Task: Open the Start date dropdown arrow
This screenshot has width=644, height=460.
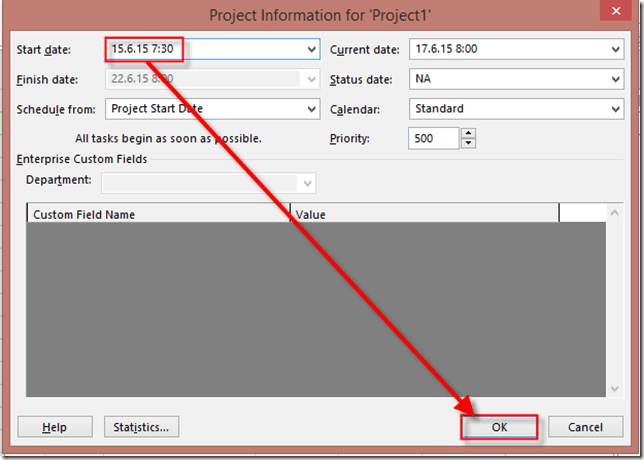Action: point(310,49)
